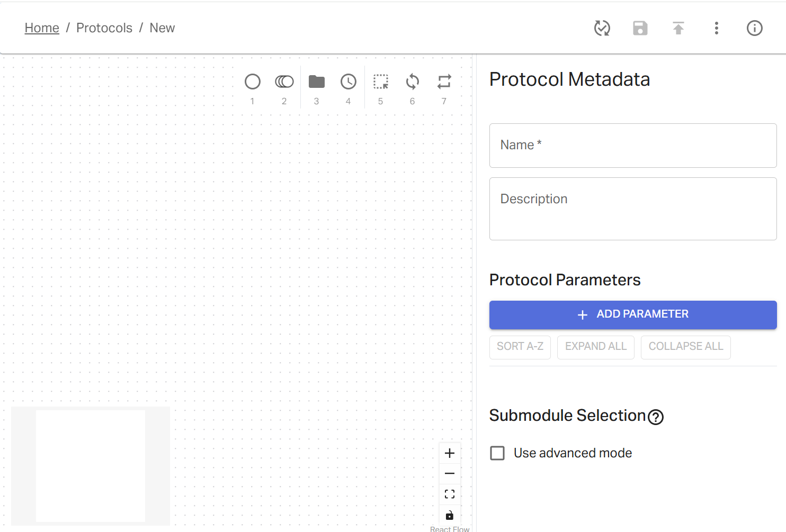Click the validate protocol icon in the header

(602, 28)
